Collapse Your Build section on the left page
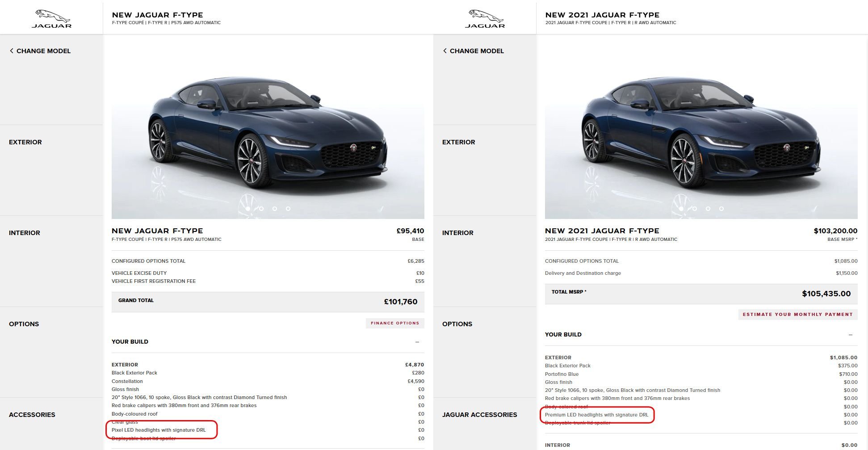 (x=417, y=342)
